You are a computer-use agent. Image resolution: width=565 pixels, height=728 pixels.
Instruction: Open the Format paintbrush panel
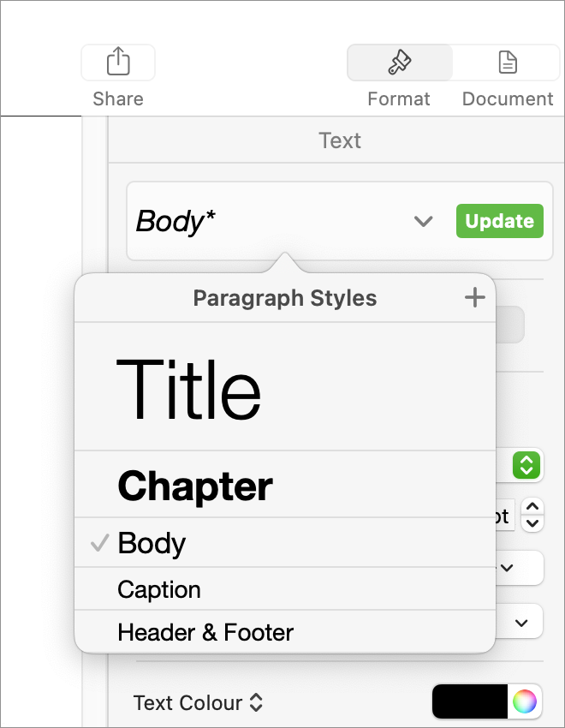point(400,63)
